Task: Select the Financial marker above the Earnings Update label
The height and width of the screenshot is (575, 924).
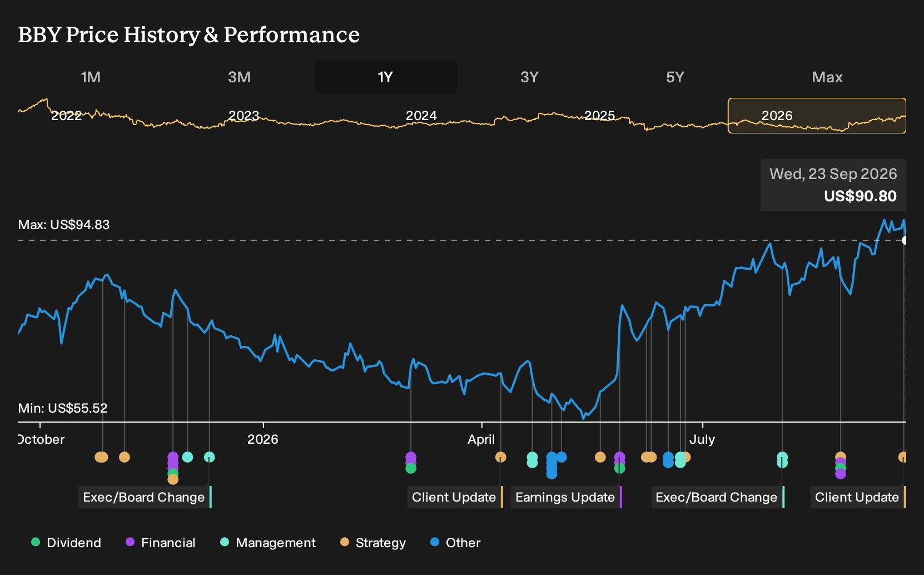Action: (619, 457)
